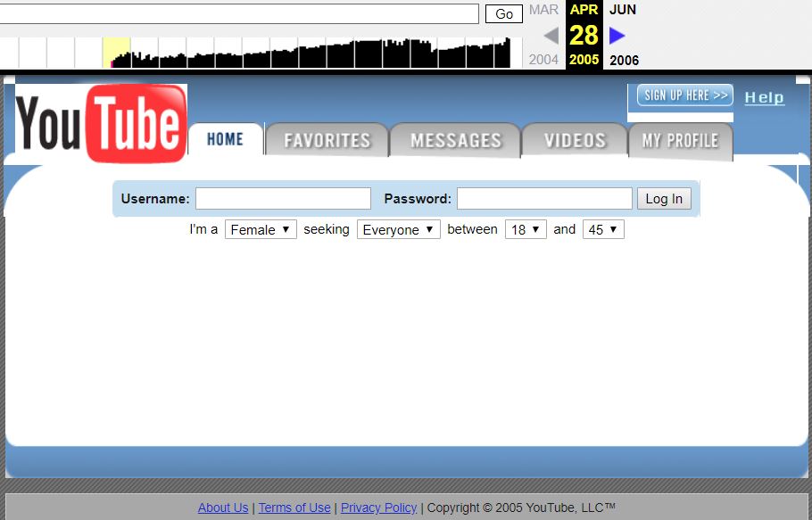Click the Wayback URL input box
812x520 pixels.
click(238, 14)
